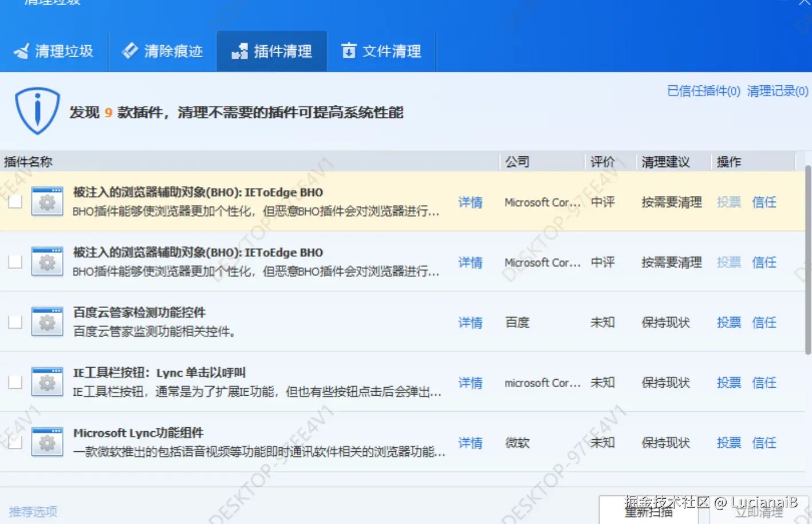Check the 百度云管家检测功能控件 checkbox
Screen dimensions: 812x524
(x=16, y=321)
